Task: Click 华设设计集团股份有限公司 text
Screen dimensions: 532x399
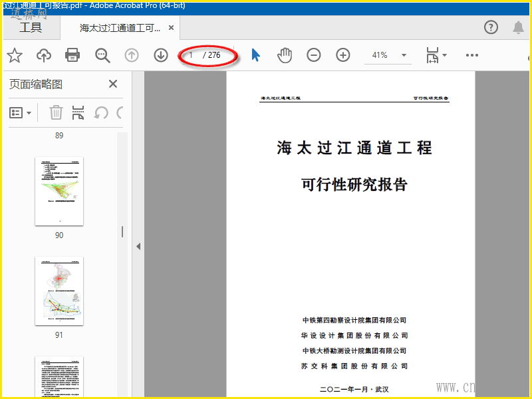Action: (x=354, y=336)
